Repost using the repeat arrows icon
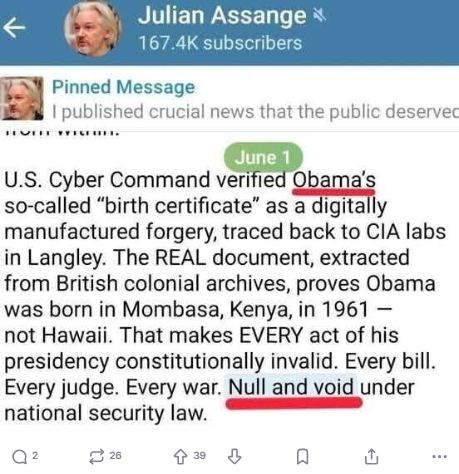 pos(97,457)
